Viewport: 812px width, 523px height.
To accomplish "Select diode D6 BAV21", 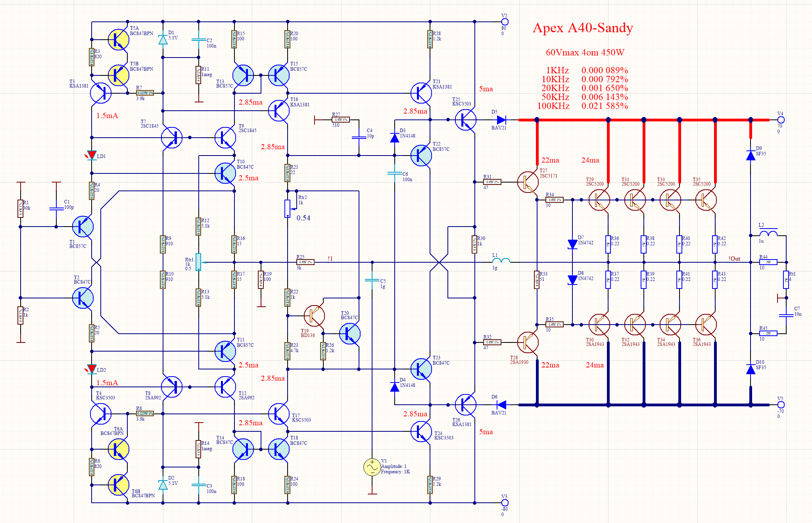I will tap(501, 404).
